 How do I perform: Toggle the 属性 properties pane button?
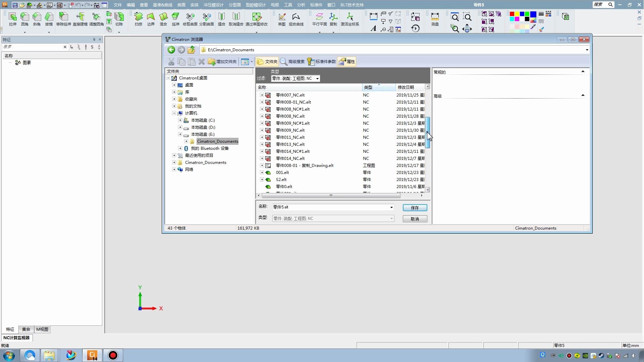click(x=347, y=62)
